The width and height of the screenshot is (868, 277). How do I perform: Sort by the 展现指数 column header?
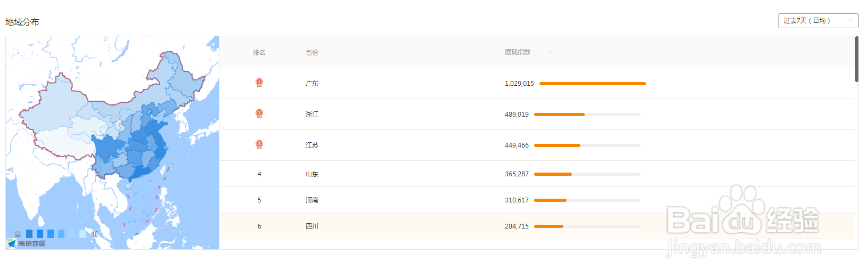point(518,52)
